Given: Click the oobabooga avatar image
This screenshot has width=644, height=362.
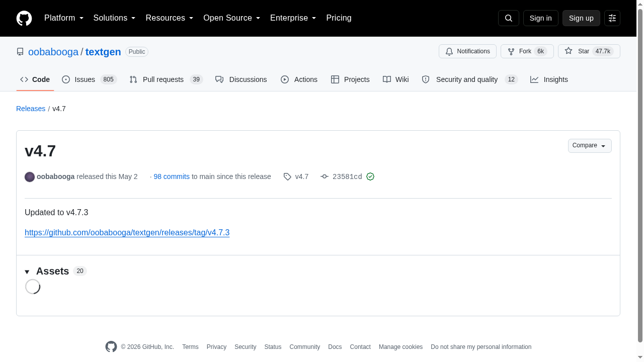Looking at the screenshot, I should pos(30,177).
